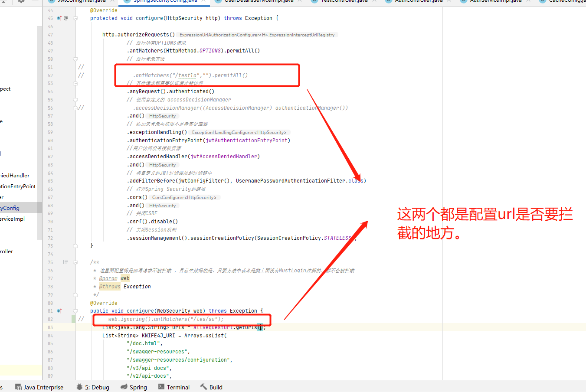Click 'http.authorizeRequests()' on line 47
586x392 pixels.
pos(139,35)
